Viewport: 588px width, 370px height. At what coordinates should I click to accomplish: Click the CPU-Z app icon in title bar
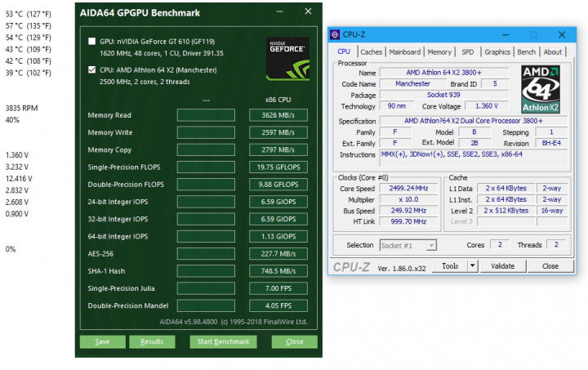pyautogui.click(x=335, y=34)
